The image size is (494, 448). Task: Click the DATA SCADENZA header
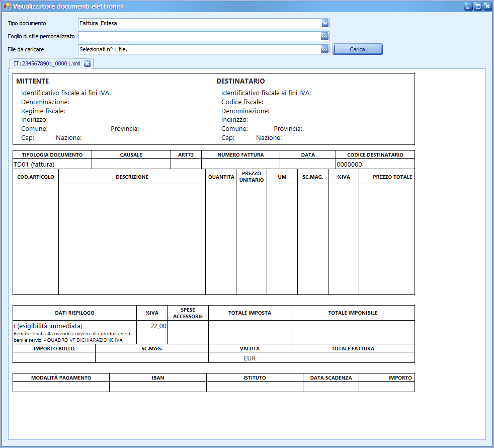coord(331,378)
